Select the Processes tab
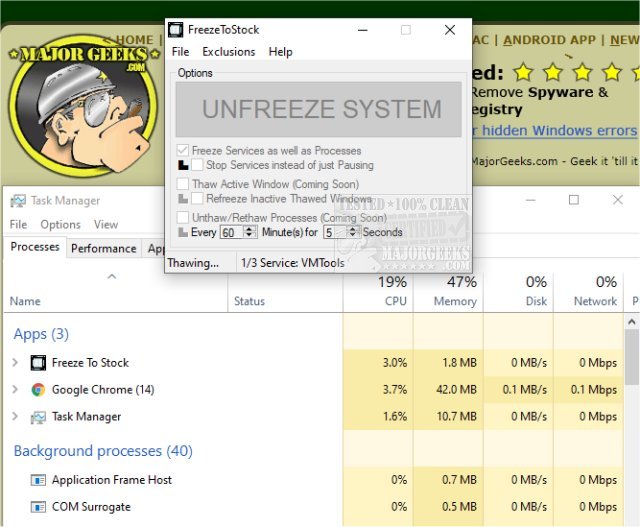 35,247
